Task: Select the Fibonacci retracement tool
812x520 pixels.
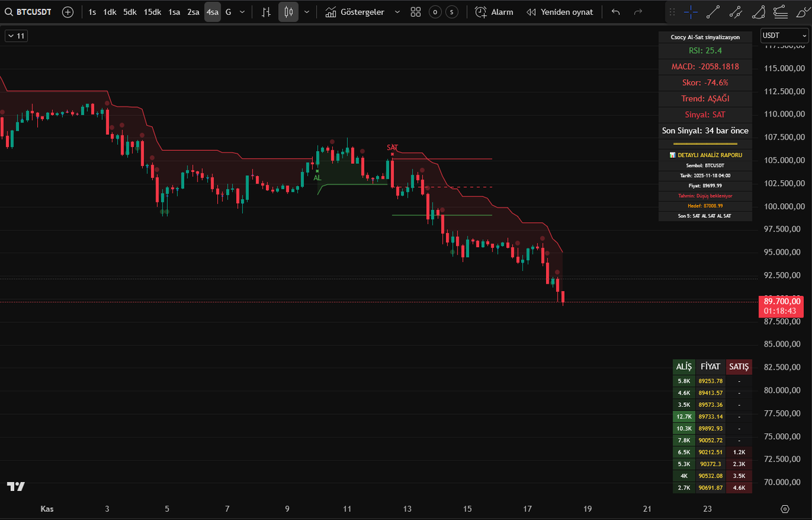Action: (x=780, y=12)
